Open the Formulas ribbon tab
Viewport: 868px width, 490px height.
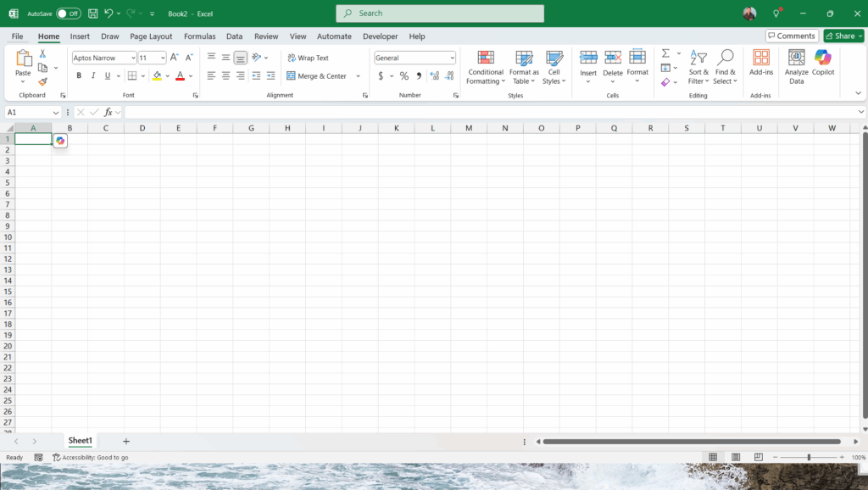pyautogui.click(x=199, y=36)
